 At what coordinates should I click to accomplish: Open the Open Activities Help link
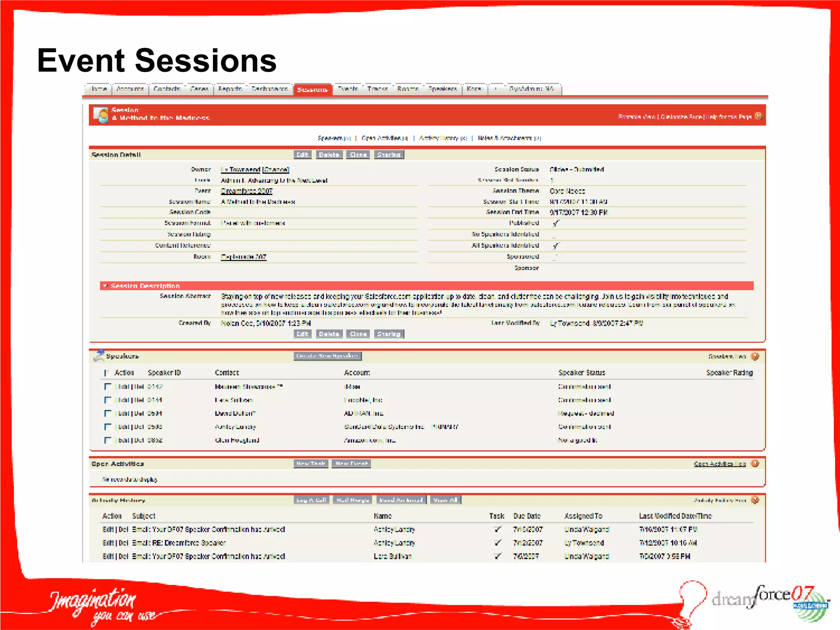[720, 464]
